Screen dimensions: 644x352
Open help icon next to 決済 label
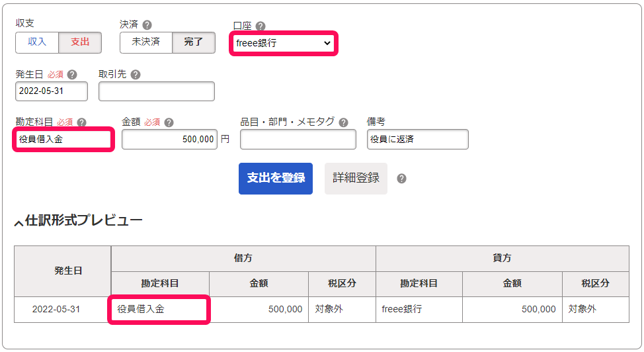click(x=147, y=25)
